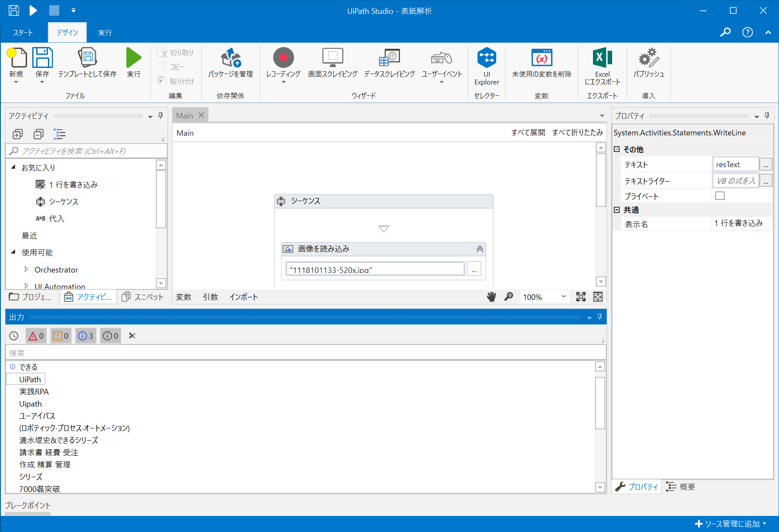The width and height of the screenshot is (779, 532).
Task: Clear Output panel with X button
Action: pos(132,336)
